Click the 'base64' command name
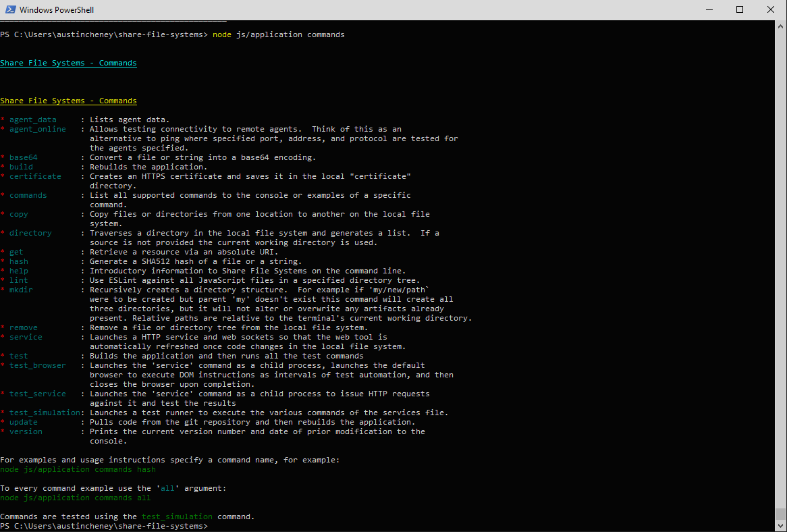Viewport: 787px width, 532px height. 24,157
